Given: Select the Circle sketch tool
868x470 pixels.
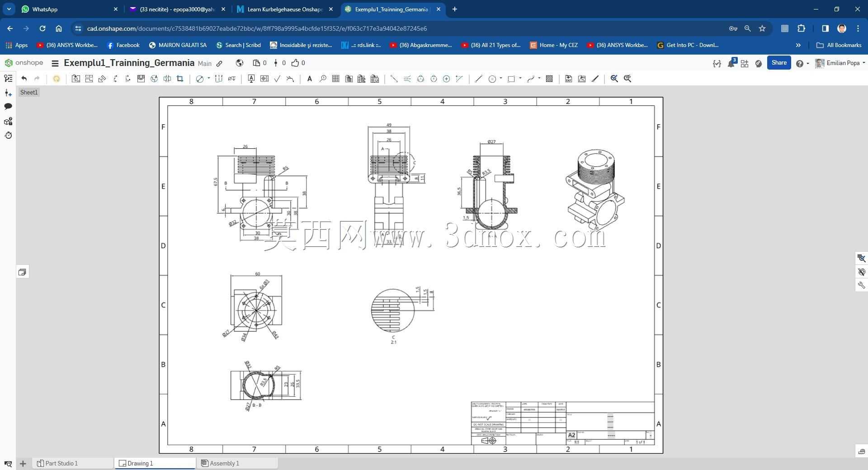Looking at the screenshot, I should [x=492, y=79].
